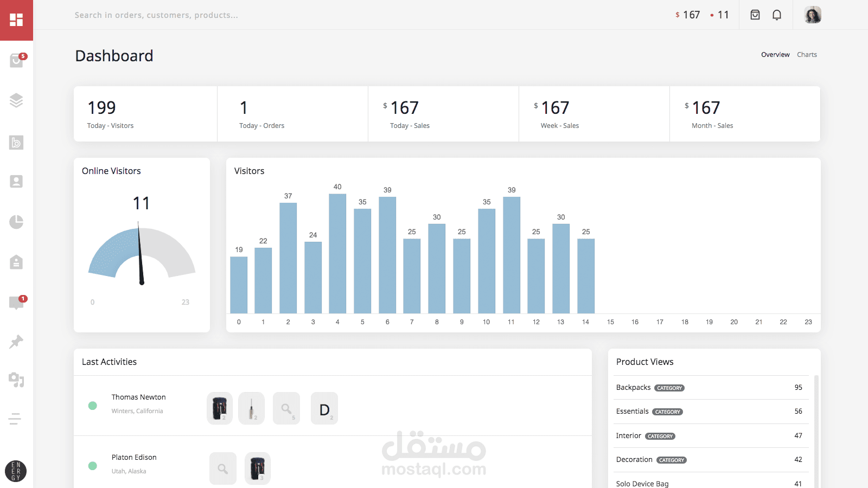Click the Product Views panel scrollbar
The image size is (868, 488).
(816, 431)
